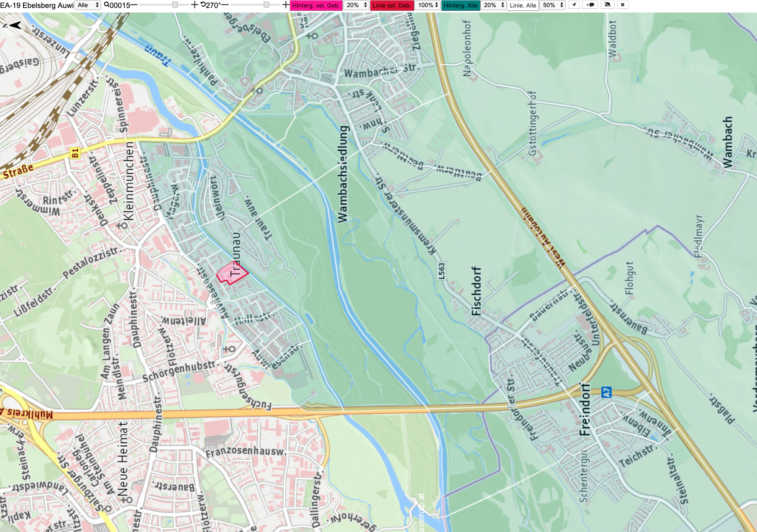Click the zoom level slider handle

(x=175, y=5)
